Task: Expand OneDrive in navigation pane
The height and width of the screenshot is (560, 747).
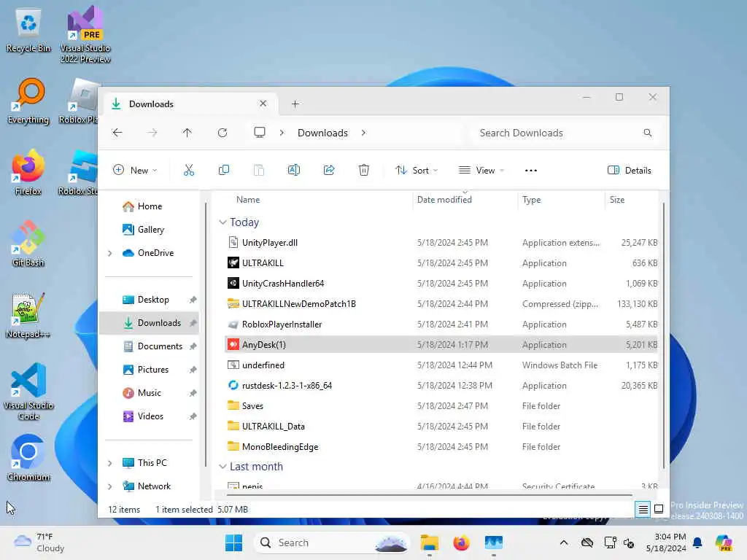Action: coord(110,253)
